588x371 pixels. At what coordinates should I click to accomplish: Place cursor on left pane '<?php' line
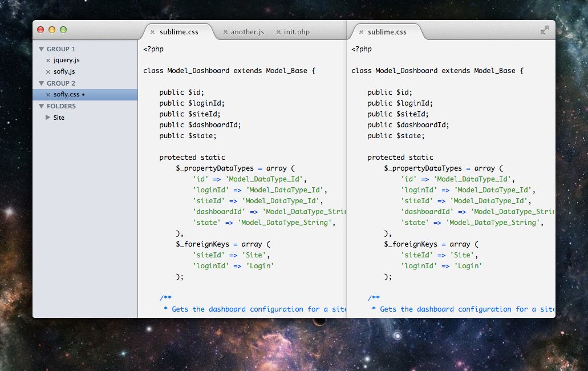[x=153, y=49]
